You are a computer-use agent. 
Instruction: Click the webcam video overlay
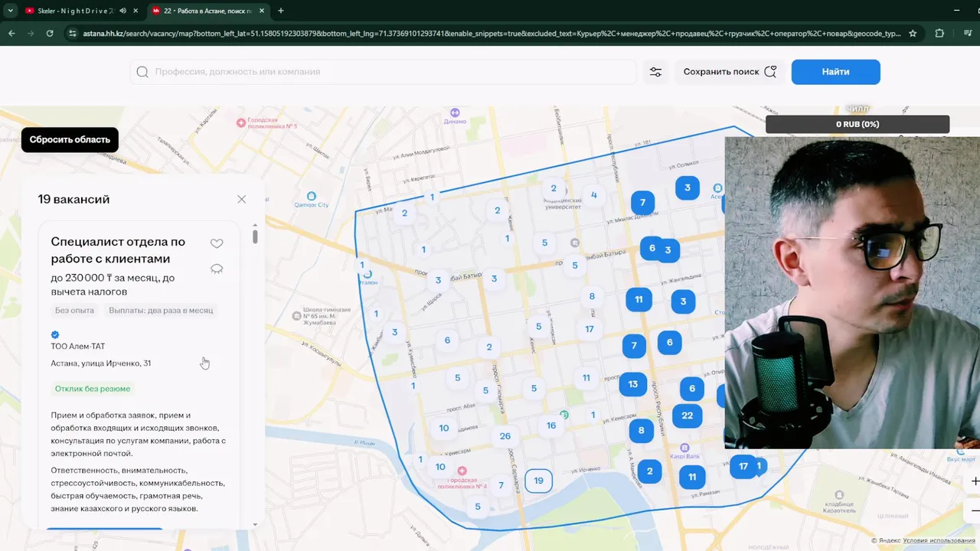[x=852, y=293]
